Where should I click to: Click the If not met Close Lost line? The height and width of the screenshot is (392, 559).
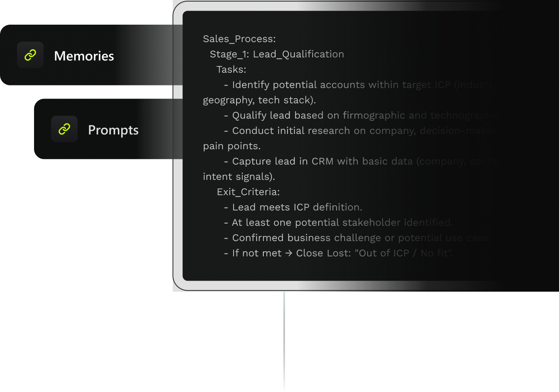pos(338,253)
